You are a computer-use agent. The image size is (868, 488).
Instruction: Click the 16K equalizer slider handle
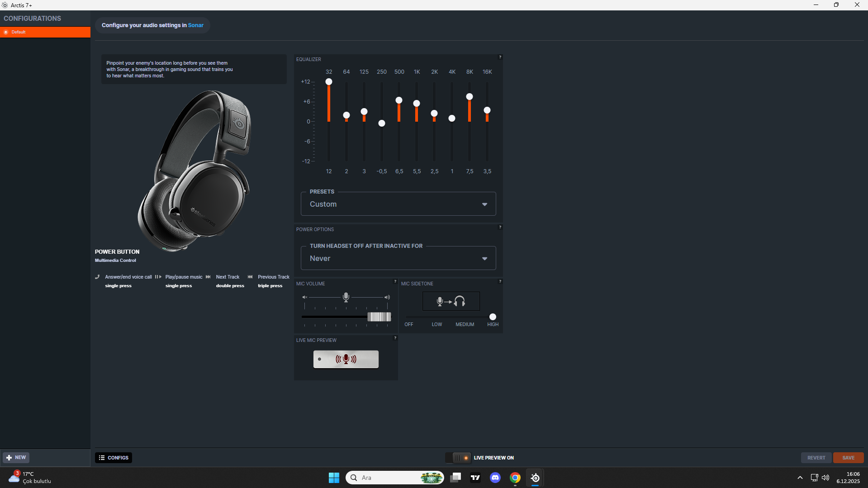tap(487, 110)
